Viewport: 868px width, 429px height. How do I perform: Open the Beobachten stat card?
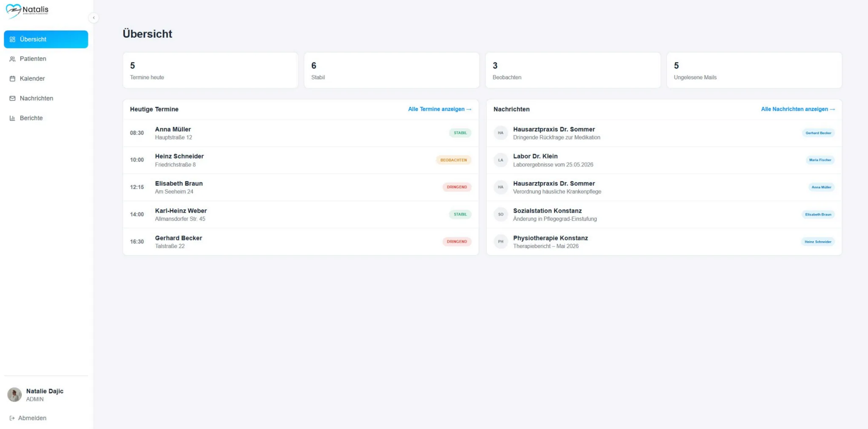[x=573, y=70]
